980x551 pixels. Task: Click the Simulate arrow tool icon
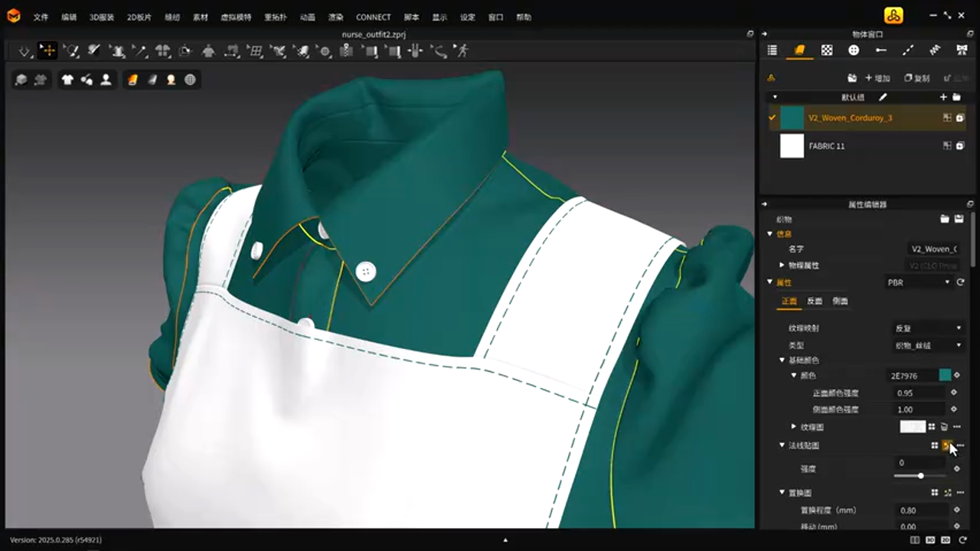tap(24, 51)
